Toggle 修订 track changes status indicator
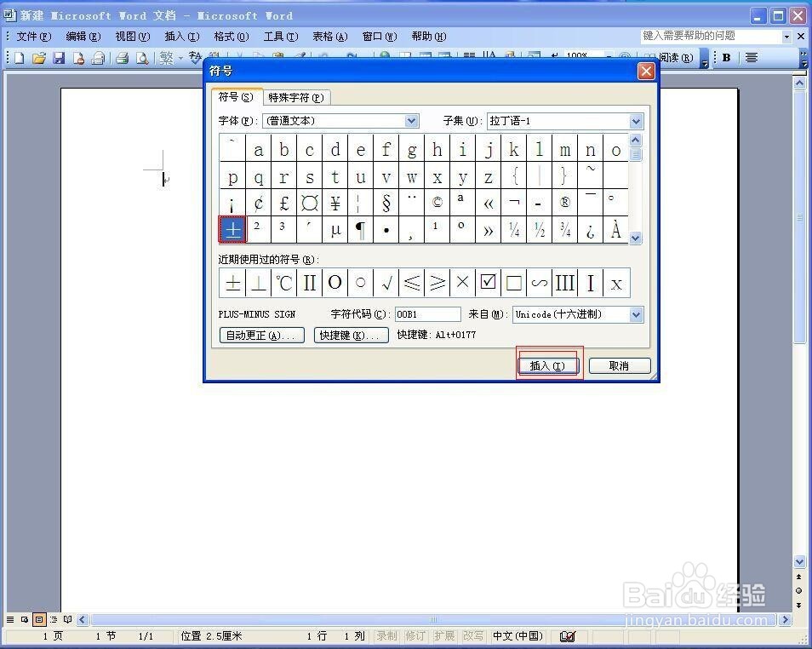 (415, 636)
